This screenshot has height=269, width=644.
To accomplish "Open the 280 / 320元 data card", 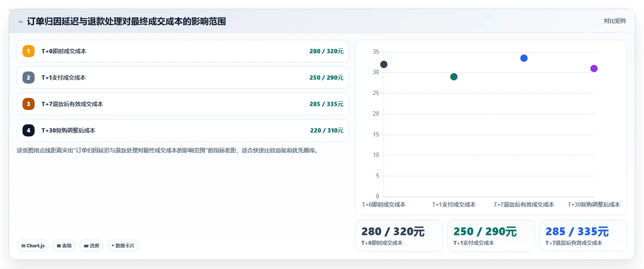I will (399, 236).
